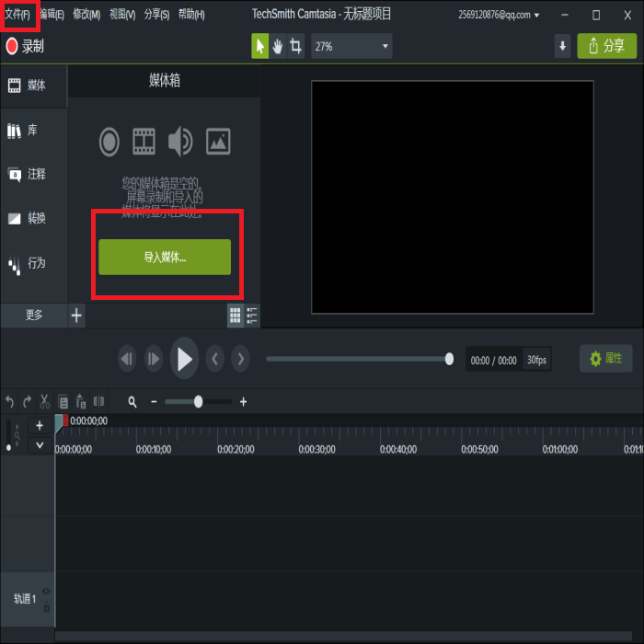Click the recording circle icon in media bin

pos(109,142)
